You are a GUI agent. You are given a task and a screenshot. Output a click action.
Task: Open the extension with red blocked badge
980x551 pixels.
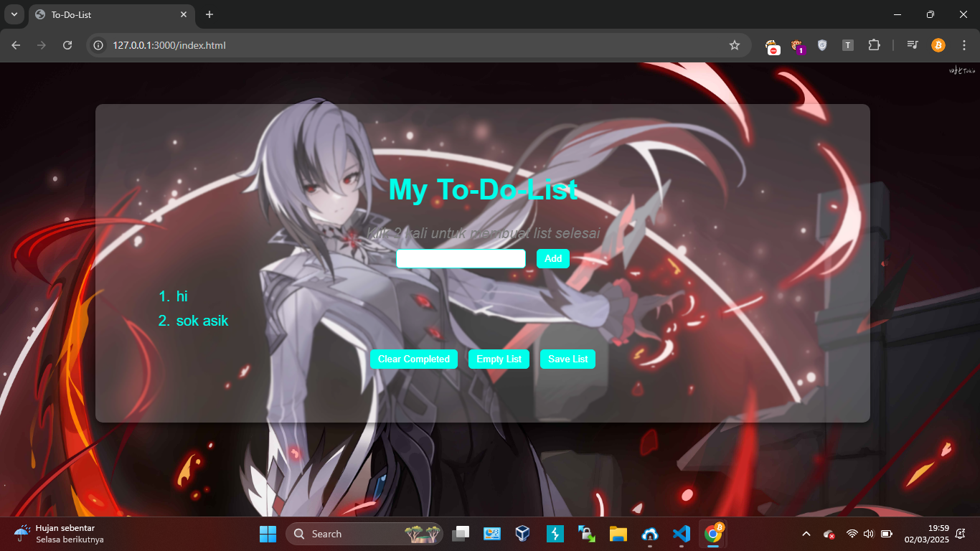click(773, 46)
